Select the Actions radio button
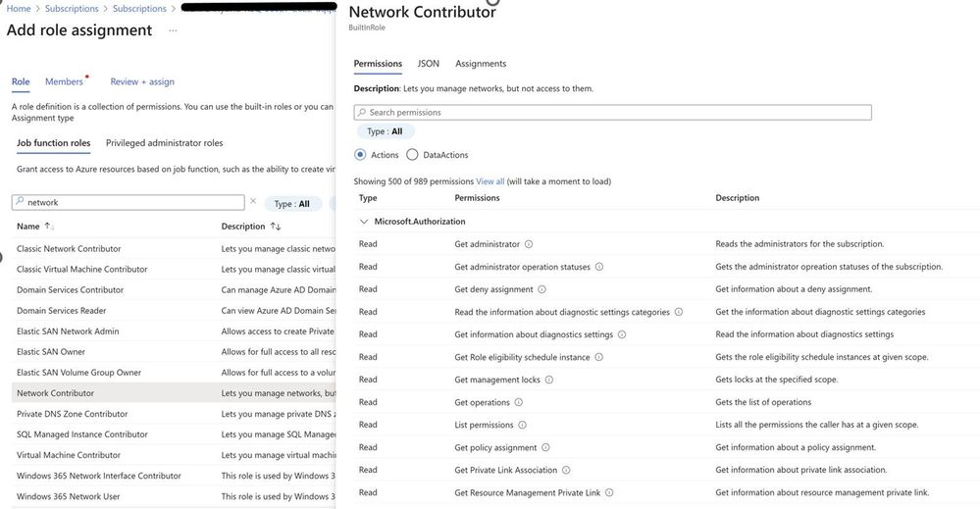 [x=360, y=154]
